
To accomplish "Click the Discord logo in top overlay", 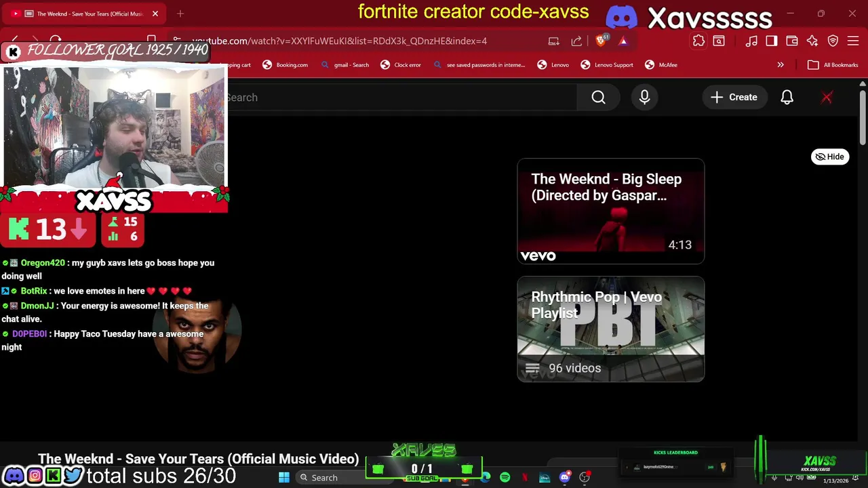I will [621, 17].
